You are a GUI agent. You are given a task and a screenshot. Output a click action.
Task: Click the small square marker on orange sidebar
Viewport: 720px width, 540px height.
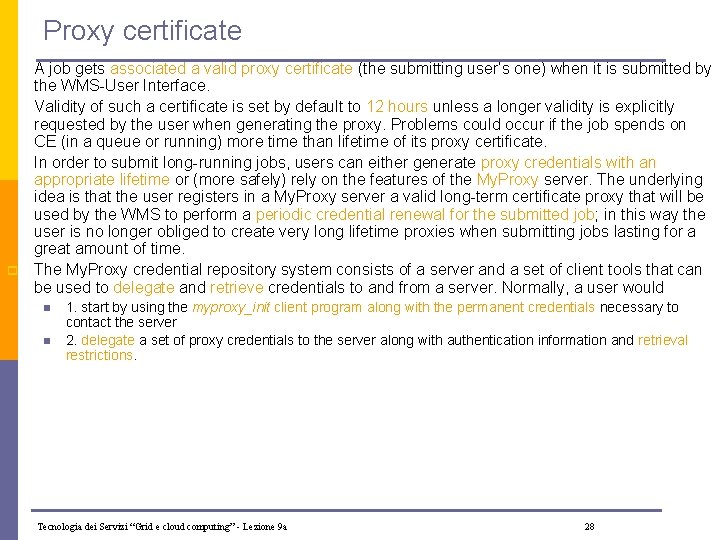[x=12, y=270]
